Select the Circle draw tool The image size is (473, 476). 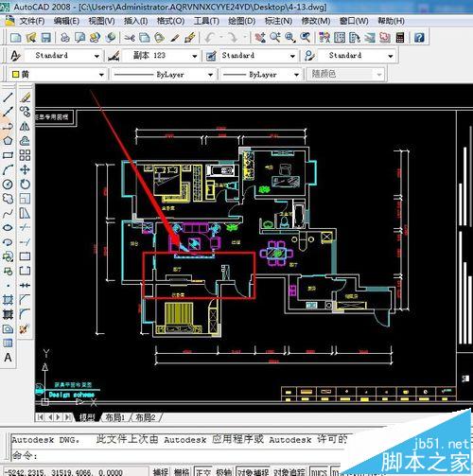[x=8, y=185]
